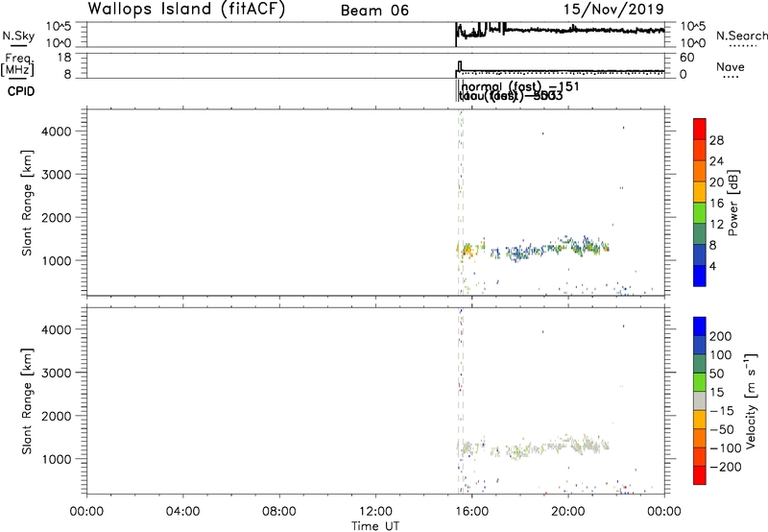Viewport: 768px width, 532px height.
Task: Click the '28' Power colorbar value
Action: [x=716, y=140]
